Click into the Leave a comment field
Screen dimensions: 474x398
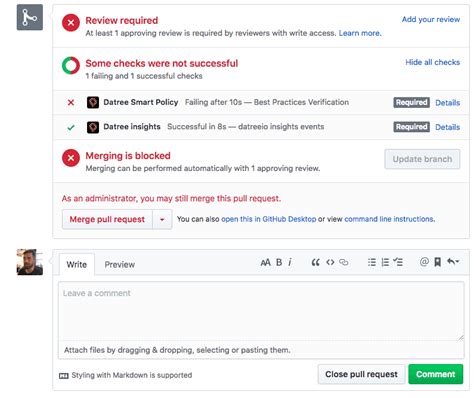point(261,311)
